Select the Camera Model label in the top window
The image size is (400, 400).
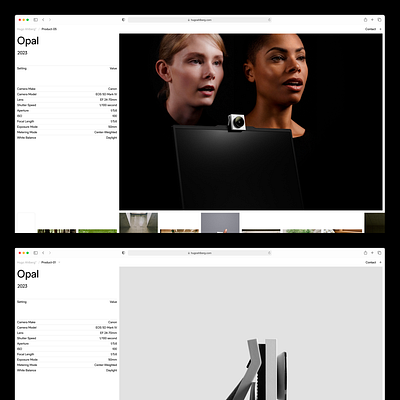click(x=27, y=94)
